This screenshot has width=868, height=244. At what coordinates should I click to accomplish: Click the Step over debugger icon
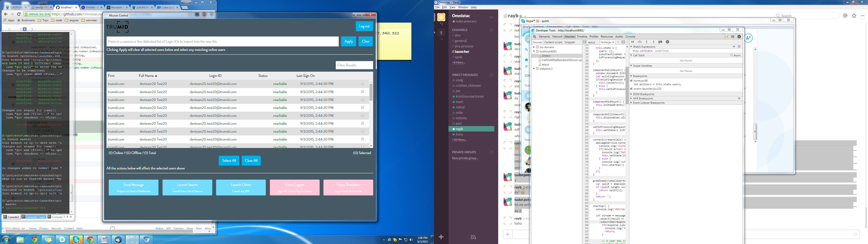(x=639, y=42)
